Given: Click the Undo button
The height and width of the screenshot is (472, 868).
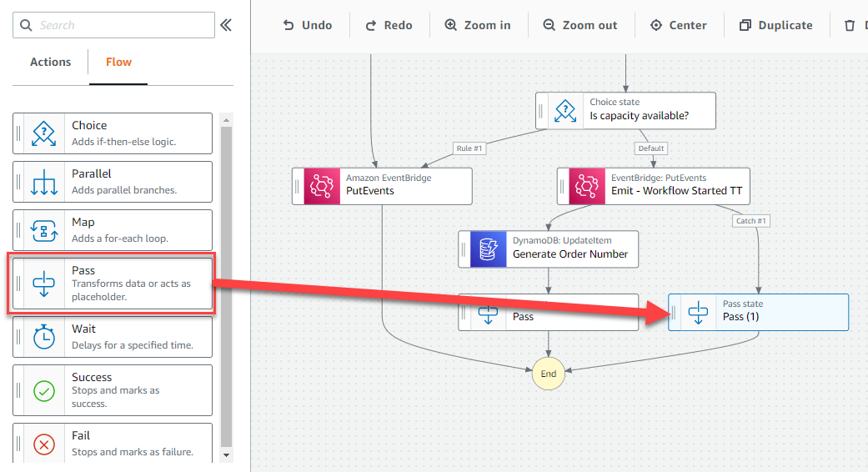Looking at the screenshot, I should click(x=307, y=25).
